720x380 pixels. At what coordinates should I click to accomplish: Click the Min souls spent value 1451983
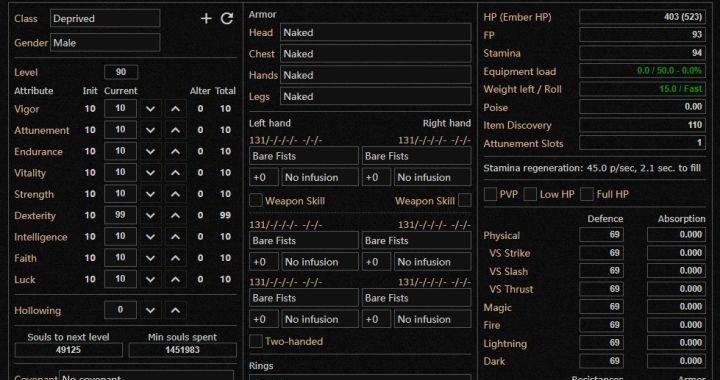pos(183,350)
